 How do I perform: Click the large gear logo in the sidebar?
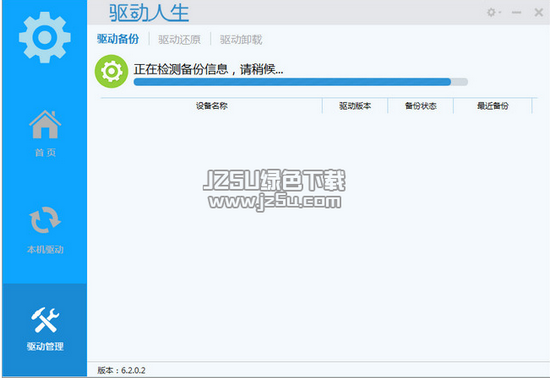45,37
